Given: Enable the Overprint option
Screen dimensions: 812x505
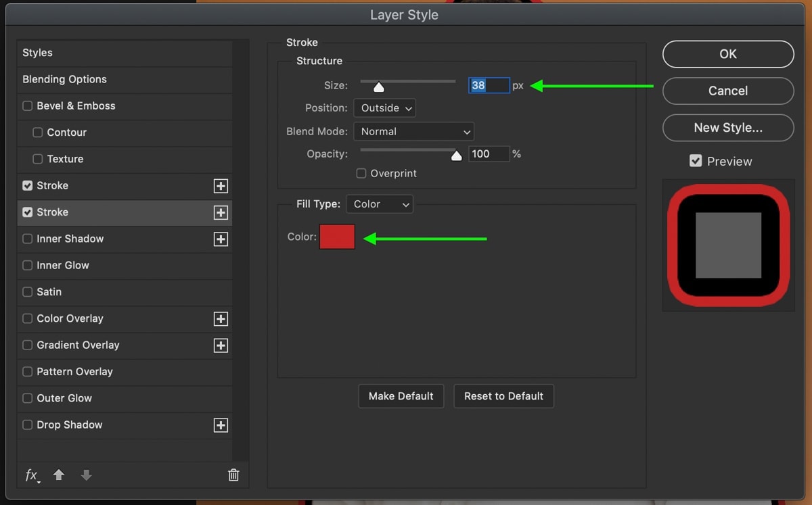Looking at the screenshot, I should coord(361,174).
